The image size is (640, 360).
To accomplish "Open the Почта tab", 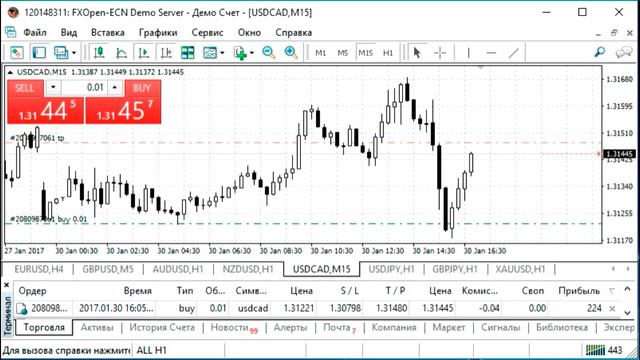I will [x=339, y=328].
